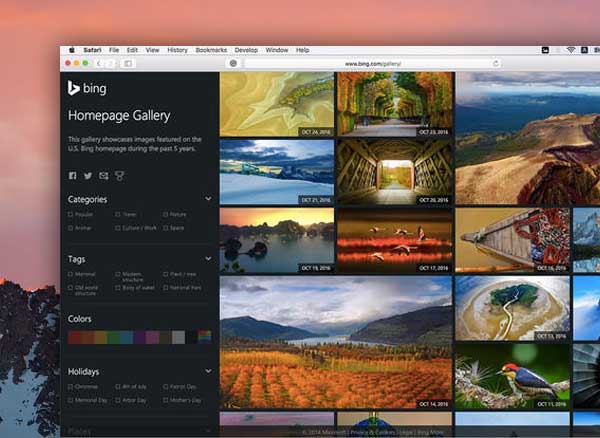600x438 pixels.
Task: Filter by the red color swatch
Action: coord(74,337)
